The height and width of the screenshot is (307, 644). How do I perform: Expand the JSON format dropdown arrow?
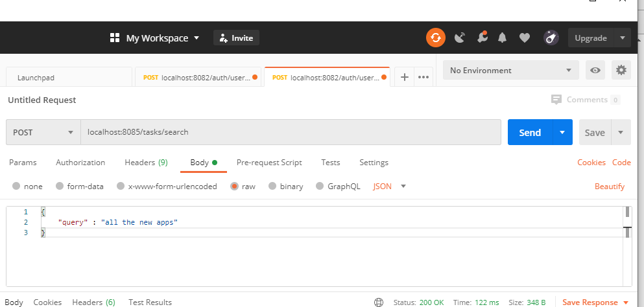[403, 187]
